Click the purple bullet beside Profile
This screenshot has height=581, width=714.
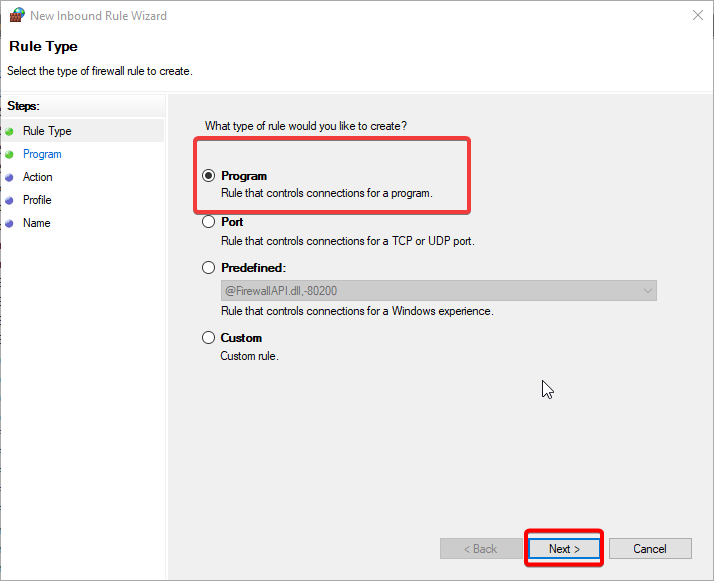[10, 200]
